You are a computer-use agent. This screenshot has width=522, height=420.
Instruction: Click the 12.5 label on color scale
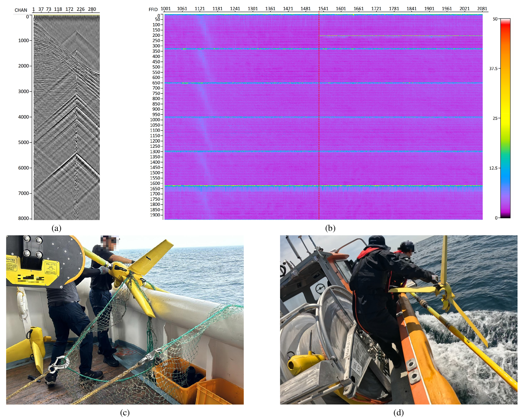[x=493, y=168]
